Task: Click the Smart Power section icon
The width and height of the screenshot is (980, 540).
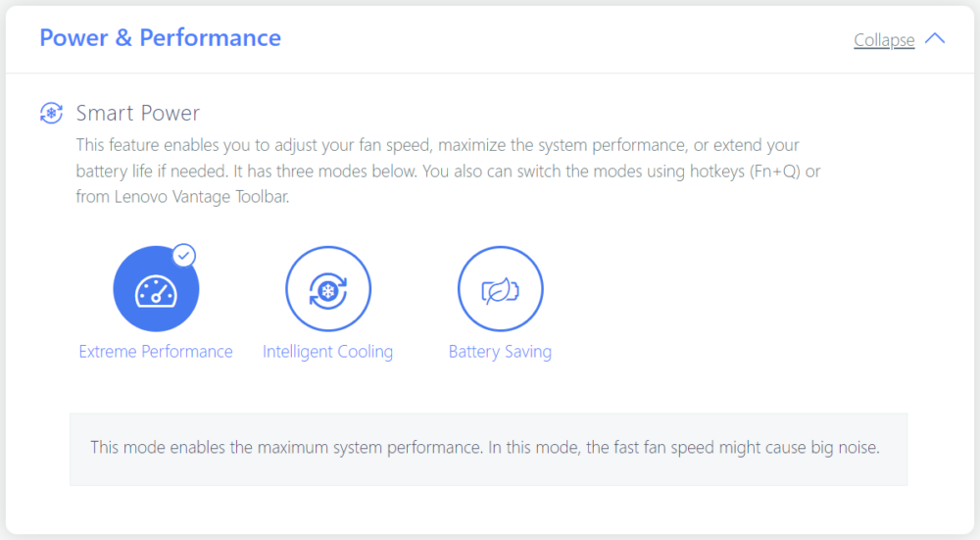Action: (51, 114)
